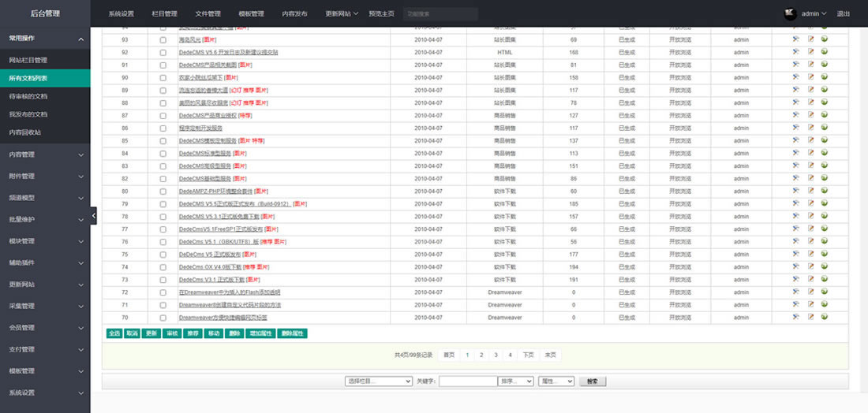Click the admin avatar icon in header

coord(788,13)
